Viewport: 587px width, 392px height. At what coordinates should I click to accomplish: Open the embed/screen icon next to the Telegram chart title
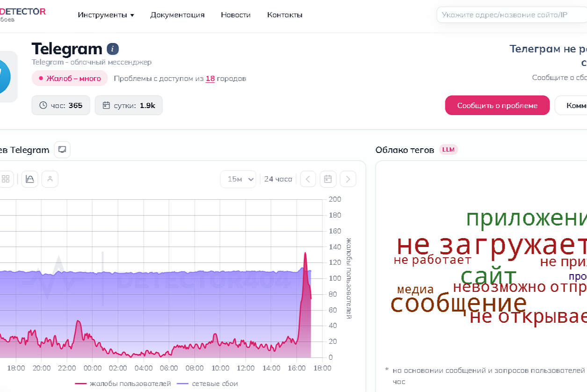[62, 150]
